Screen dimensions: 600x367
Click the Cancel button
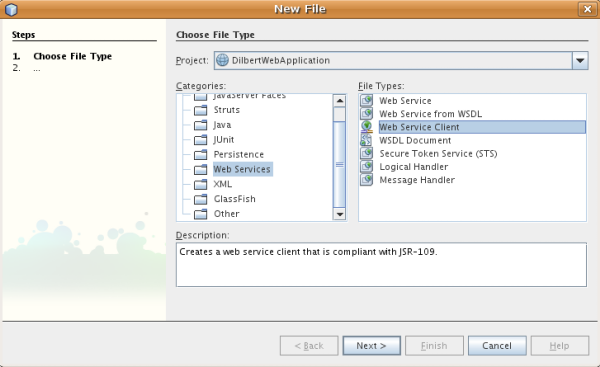(x=497, y=346)
